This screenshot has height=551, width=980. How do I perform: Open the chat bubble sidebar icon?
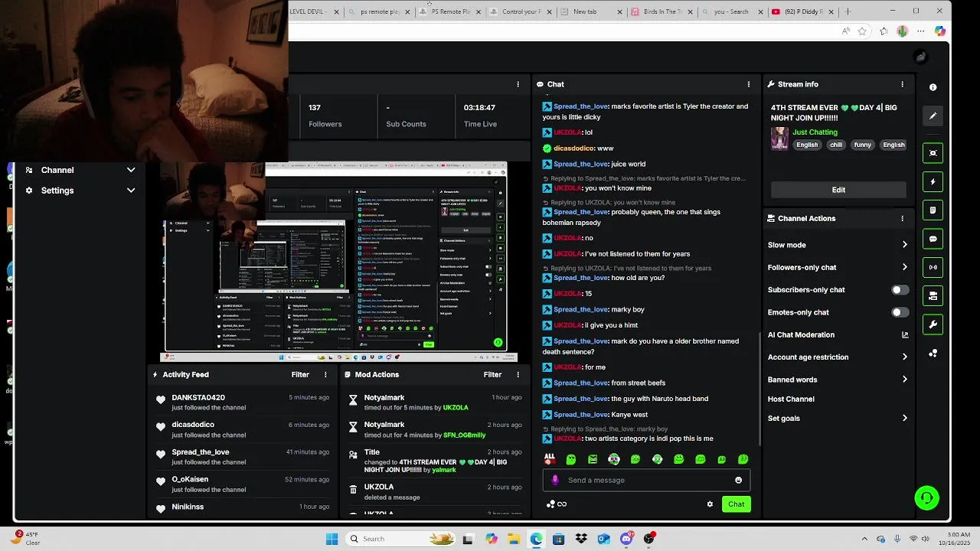pos(933,239)
